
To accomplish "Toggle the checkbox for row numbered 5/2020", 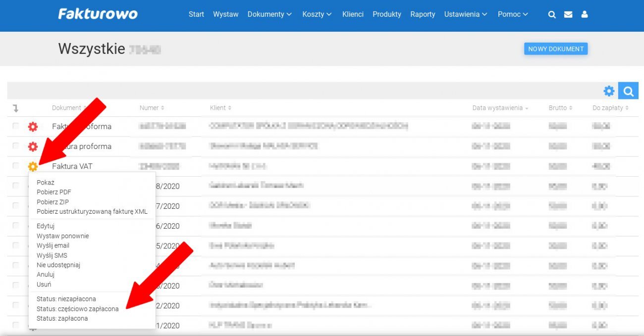I will click(x=16, y=245).
